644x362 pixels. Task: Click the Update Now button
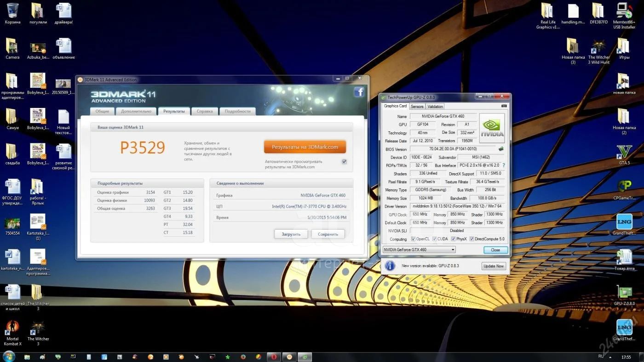494,266
